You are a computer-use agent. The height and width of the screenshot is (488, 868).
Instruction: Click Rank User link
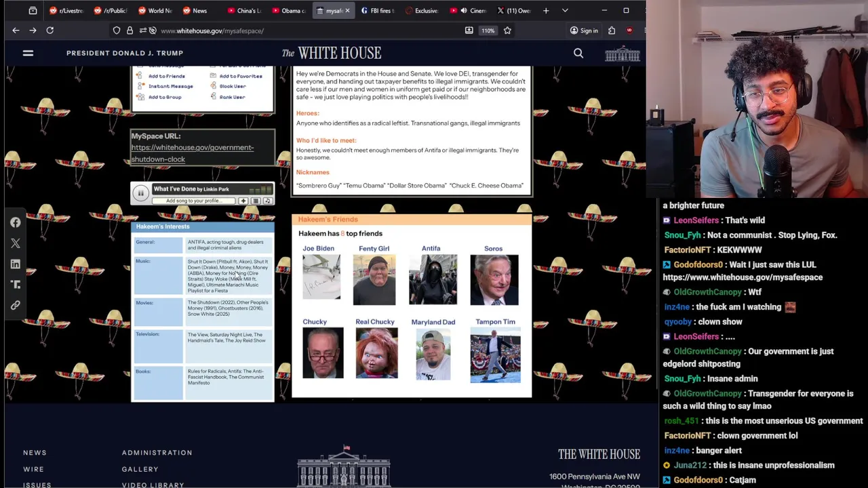[x=232, y=97]
